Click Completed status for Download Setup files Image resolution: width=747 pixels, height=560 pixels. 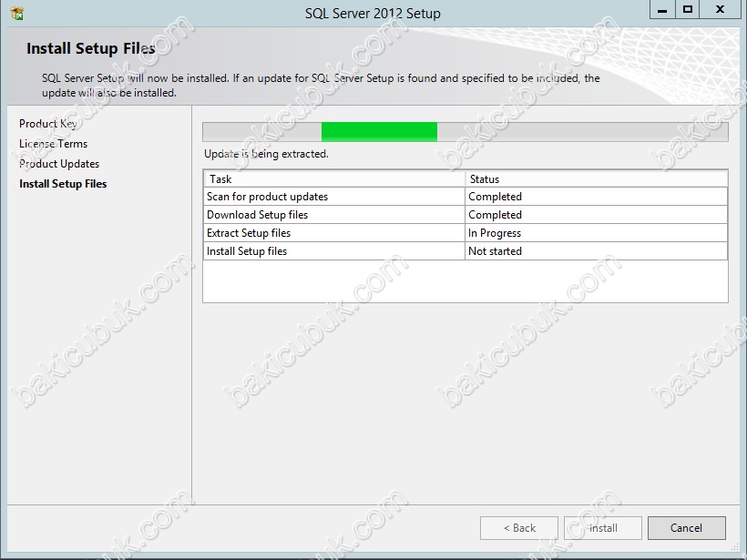tap(596, 215)
